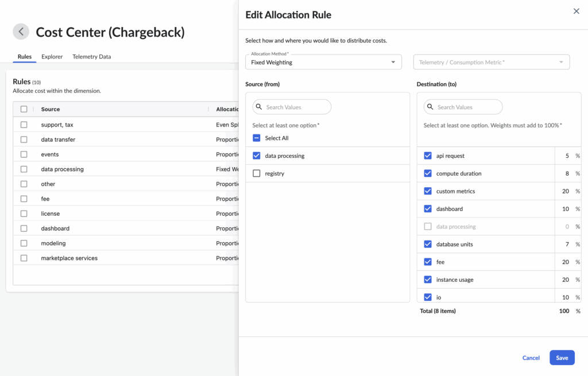Image resolution: width=588 pixels, height=376 pixels.
Task: Switch to the Telemetry Data tab
Action: 91,56
